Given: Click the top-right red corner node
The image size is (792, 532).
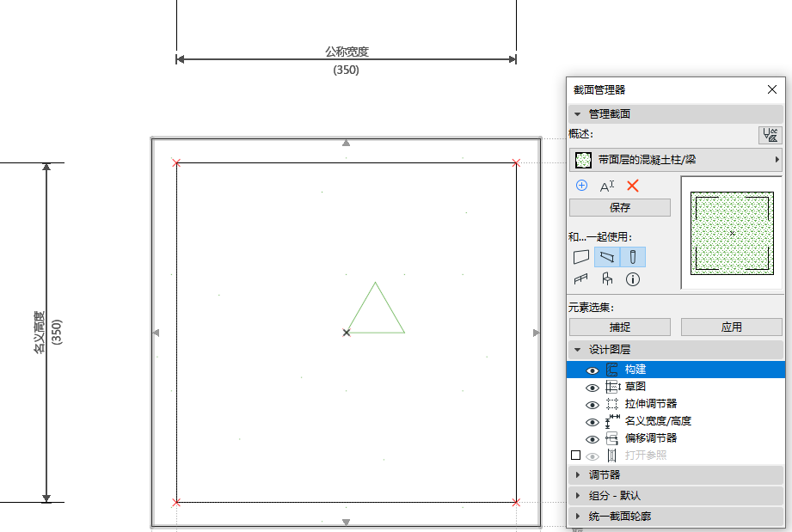Looking at the screenshot, I should [516, 162].
